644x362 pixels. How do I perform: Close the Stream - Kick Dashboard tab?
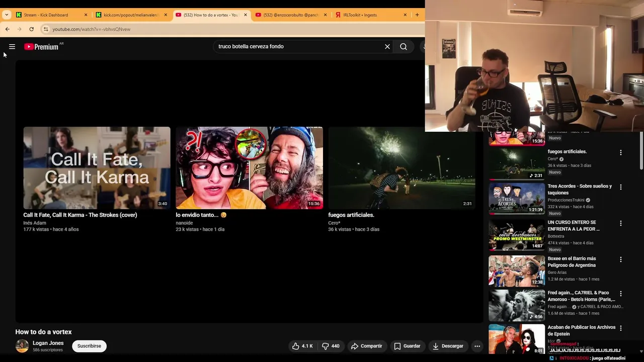pos(86,15)
